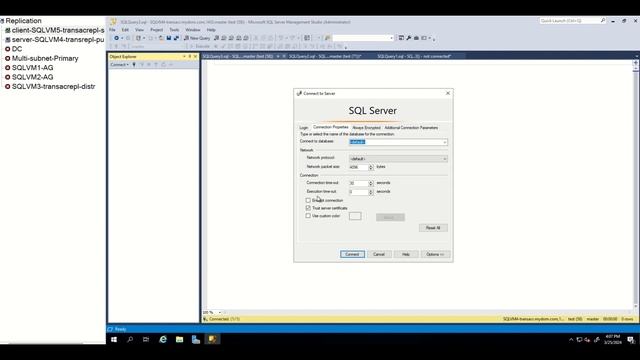Viewport: 640px width, 360px height.
Task: Click the wrench properties icon in toolbar
Action: tap(409, 38)
